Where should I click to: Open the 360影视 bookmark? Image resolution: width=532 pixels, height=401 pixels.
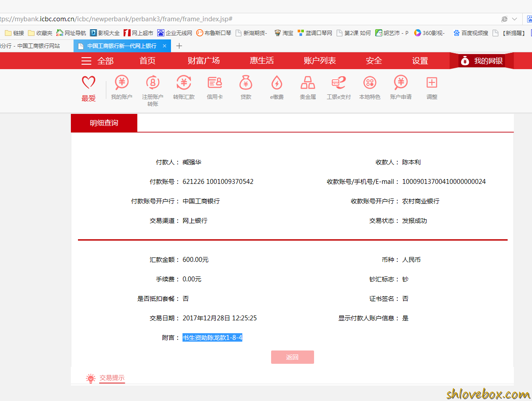[x=429, y=33]
